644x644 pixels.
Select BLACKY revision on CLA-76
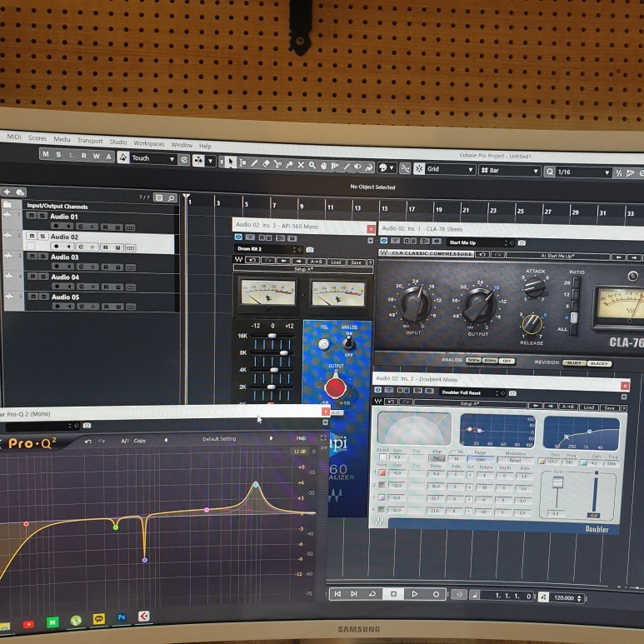600,363
